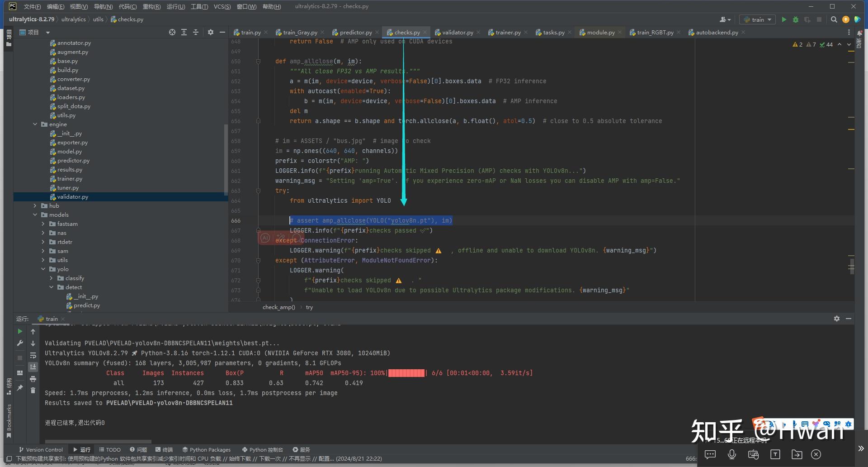Click horizontal scrollbar in run console
Image resolution: width=868 pixels, height=467 pixels.
click(98, 441)
